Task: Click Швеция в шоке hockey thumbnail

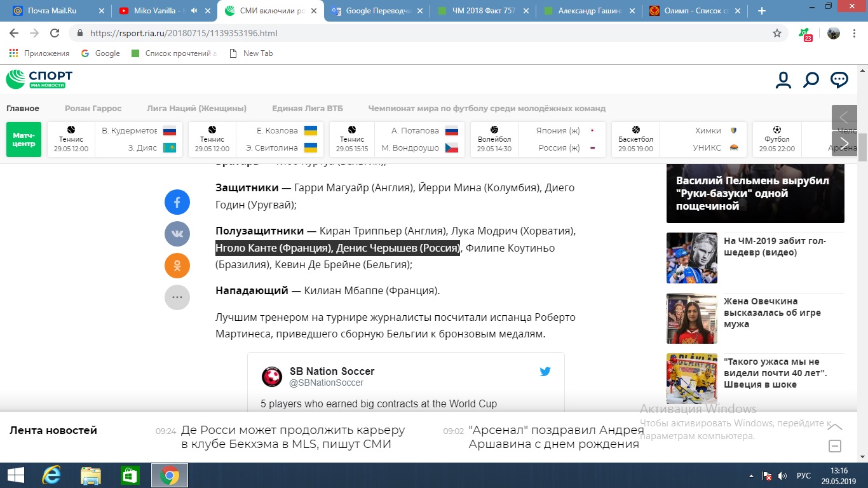Action: point(692,379)
